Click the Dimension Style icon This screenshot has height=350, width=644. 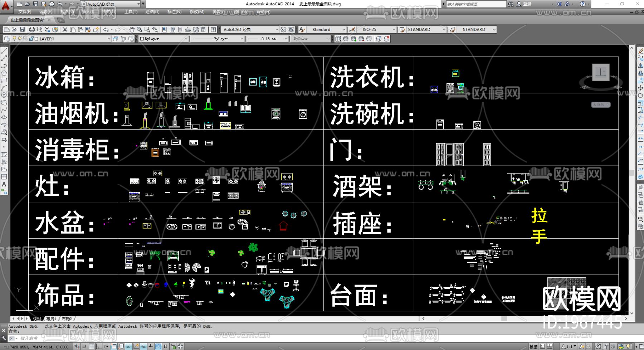coord(352,30)
